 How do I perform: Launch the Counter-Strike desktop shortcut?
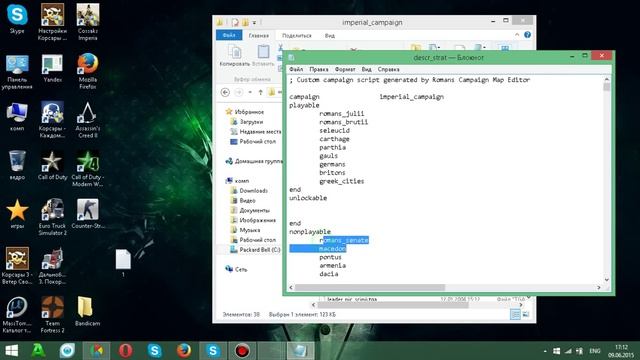click(x=87, y=214)
